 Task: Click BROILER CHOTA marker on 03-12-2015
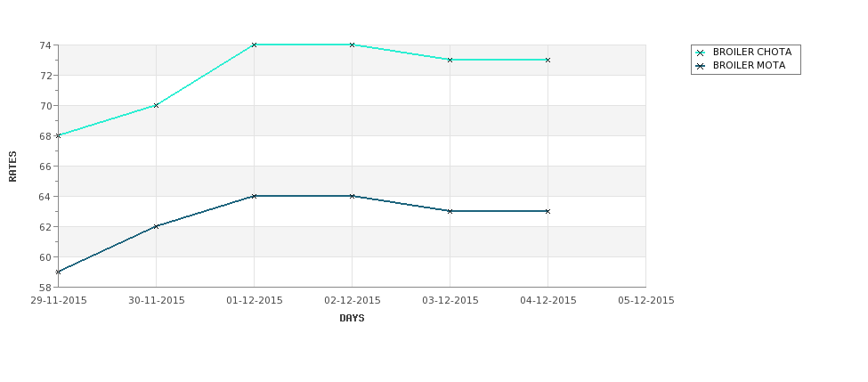(450, 60)
